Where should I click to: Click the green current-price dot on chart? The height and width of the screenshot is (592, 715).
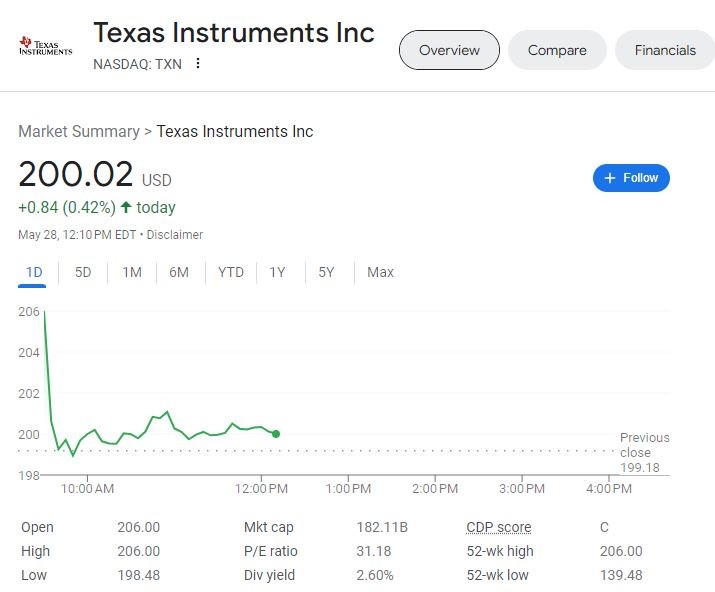pyautogui.click(x=276, y=434)
